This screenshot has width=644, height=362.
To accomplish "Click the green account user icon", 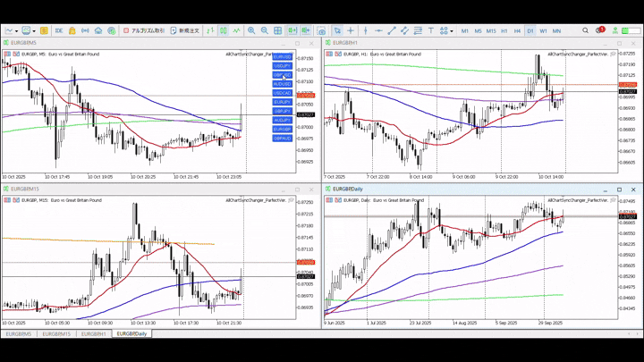I will [614, 30].
